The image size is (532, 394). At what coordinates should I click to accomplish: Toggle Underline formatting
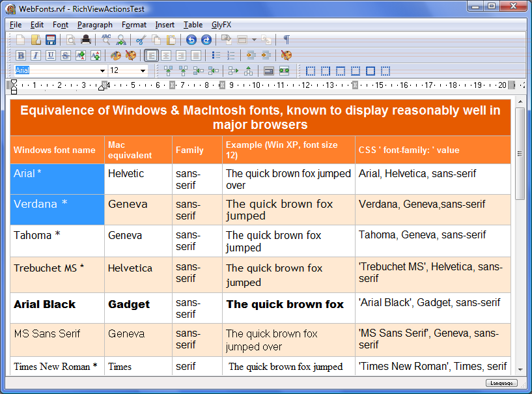coord(51,55)
